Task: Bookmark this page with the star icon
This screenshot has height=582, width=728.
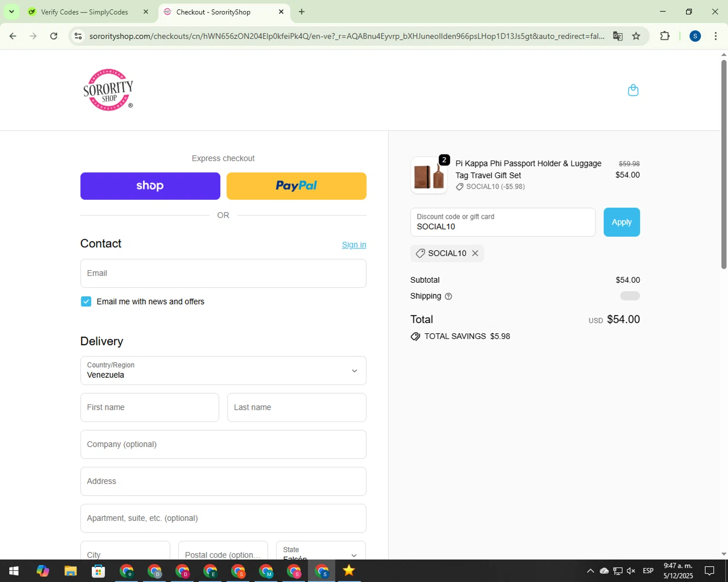Action: tap(636, 36)
